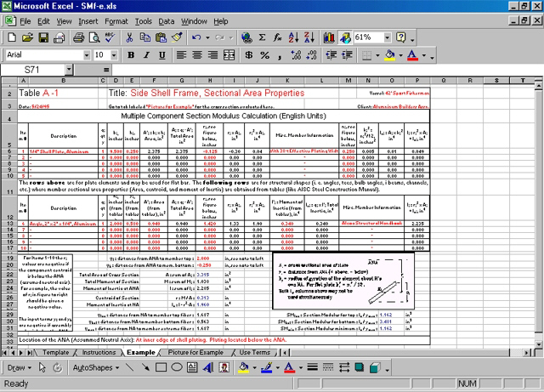
Task: Sort ascending with the A-Z icon
Action: pos(293,37)
